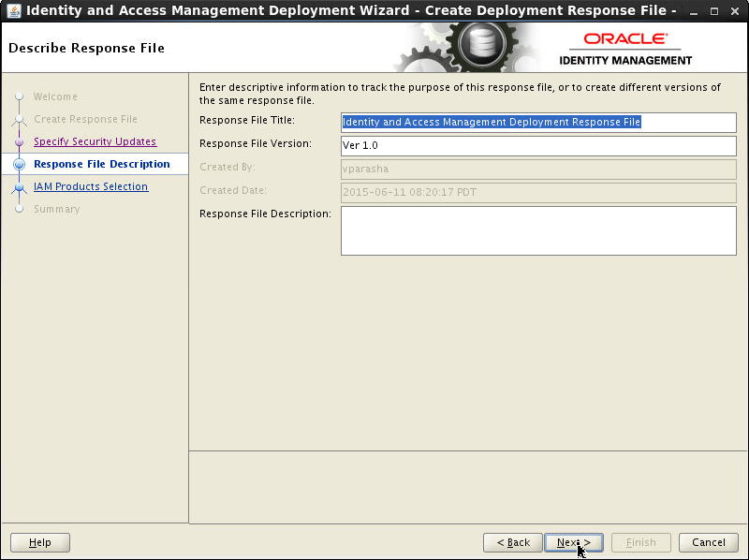Click the disabled Finish button
This screenshot has width=749, height=560.
640,542
